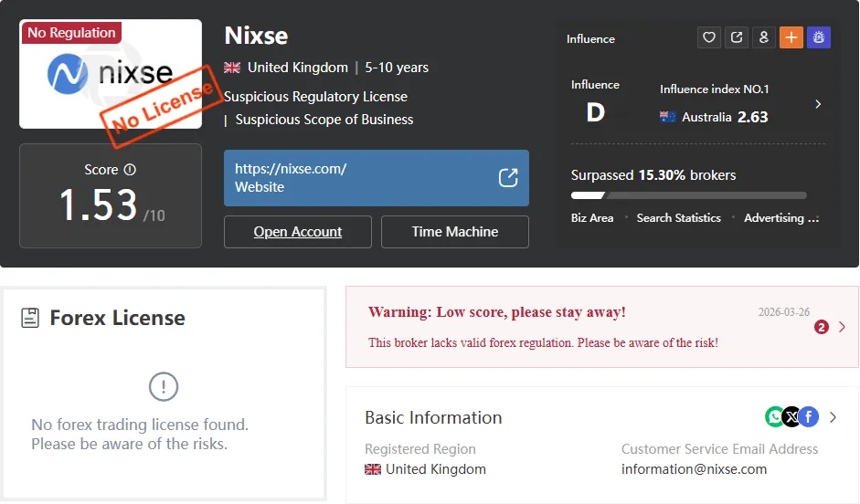Click the Suspicious Scope of Business text

tap(324, 120)
